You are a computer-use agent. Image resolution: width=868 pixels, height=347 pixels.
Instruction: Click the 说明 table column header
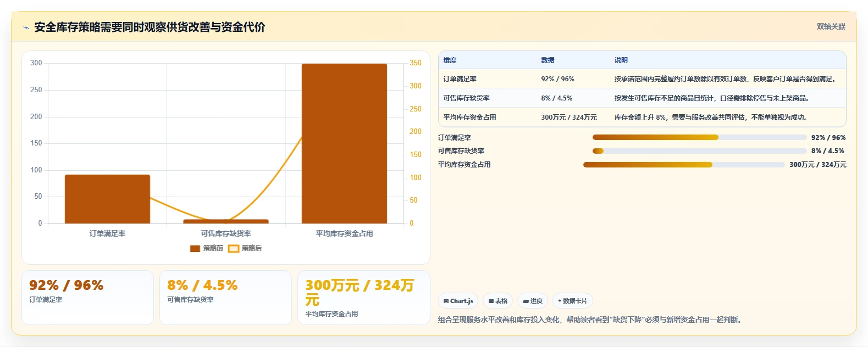pyautogui.click(x=621, y=60)
